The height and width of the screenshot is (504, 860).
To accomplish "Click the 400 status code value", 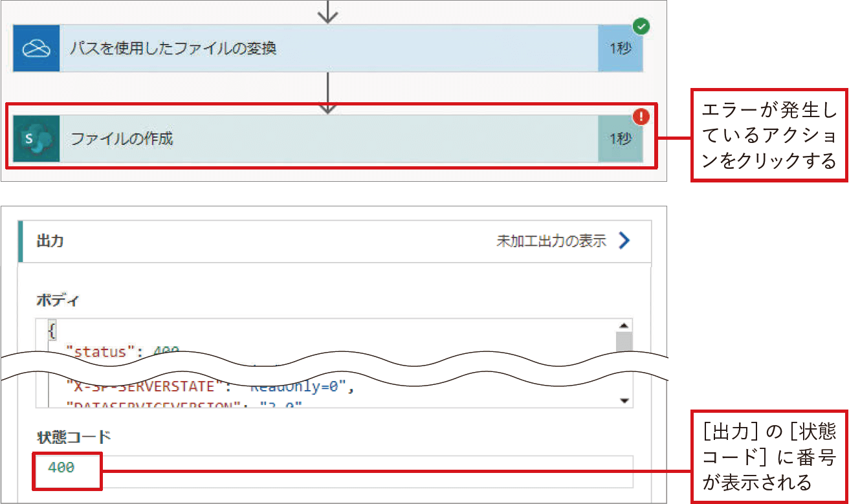I will (x=61, y=467).
